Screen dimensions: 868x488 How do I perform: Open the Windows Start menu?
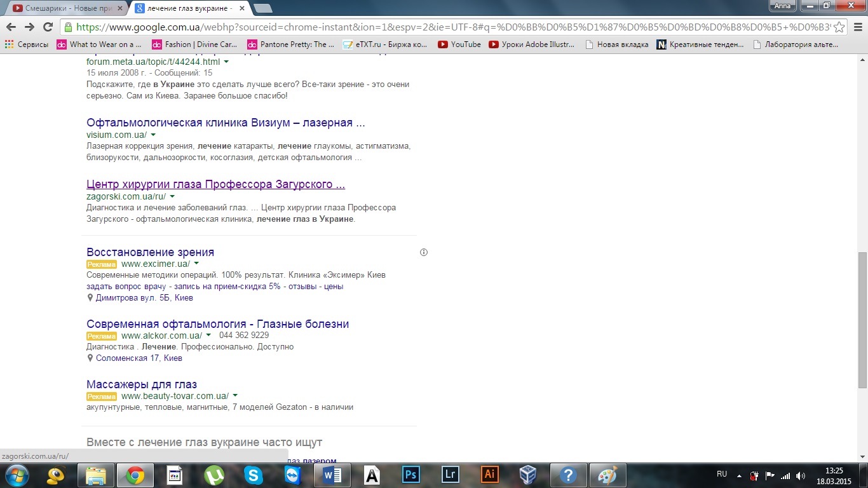tap(17, 475)
